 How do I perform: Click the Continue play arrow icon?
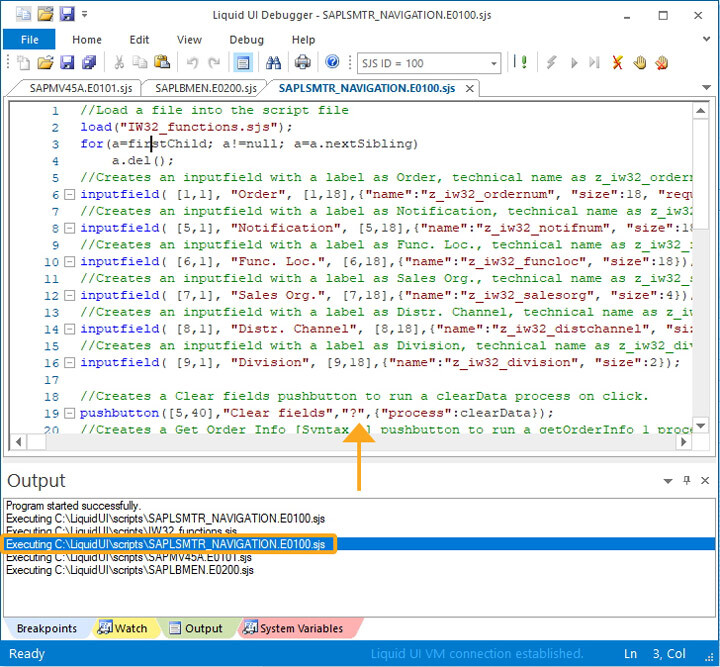[574, 63]
